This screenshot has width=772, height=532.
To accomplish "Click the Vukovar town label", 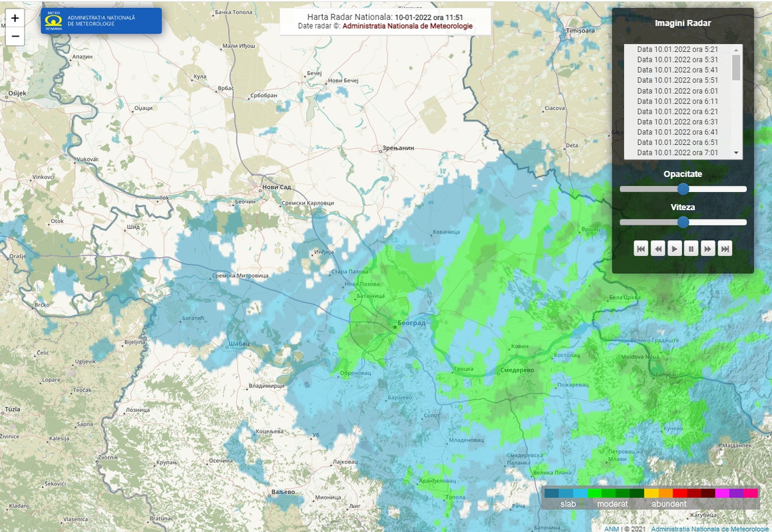I will click(x=88, y=160).
